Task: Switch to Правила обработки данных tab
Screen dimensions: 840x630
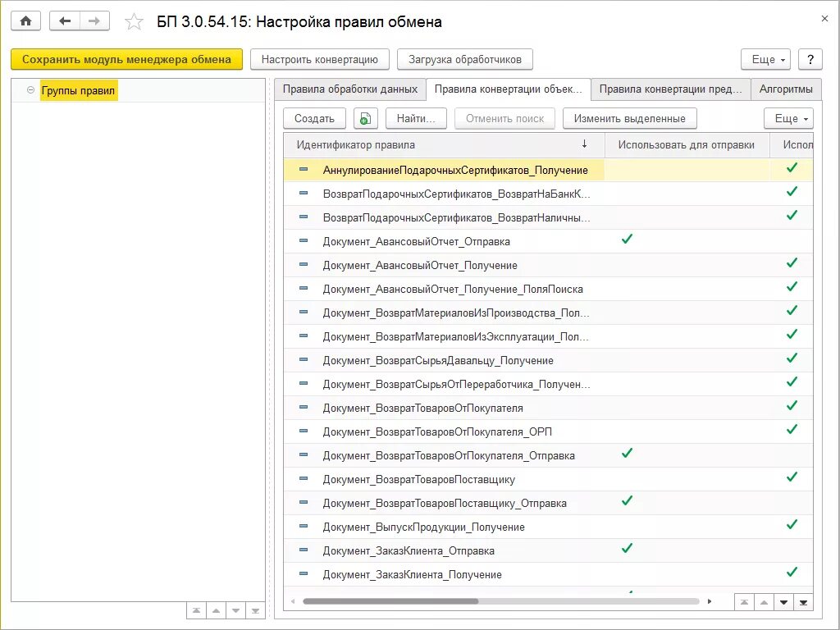Action: tap(349, 89)
